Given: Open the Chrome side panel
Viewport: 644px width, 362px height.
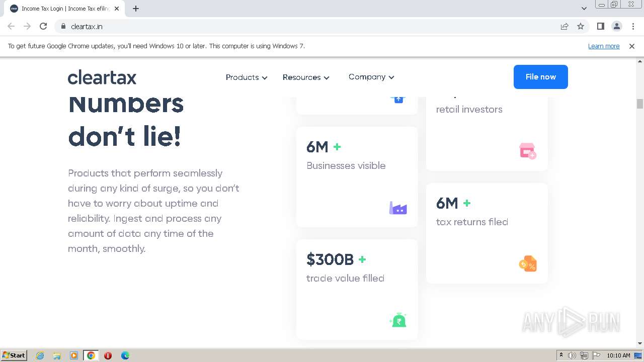Looking at the screenshot, I should 600,26.
